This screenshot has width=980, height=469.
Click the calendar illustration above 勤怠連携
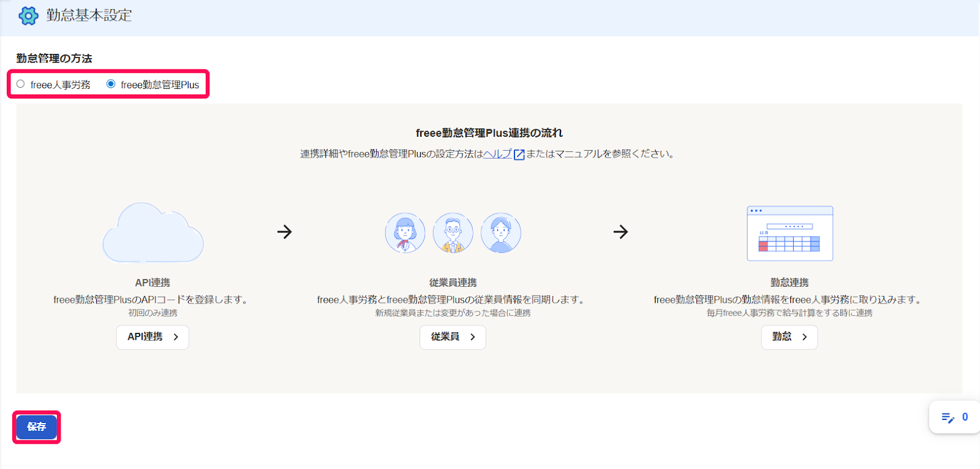point(790,234)
